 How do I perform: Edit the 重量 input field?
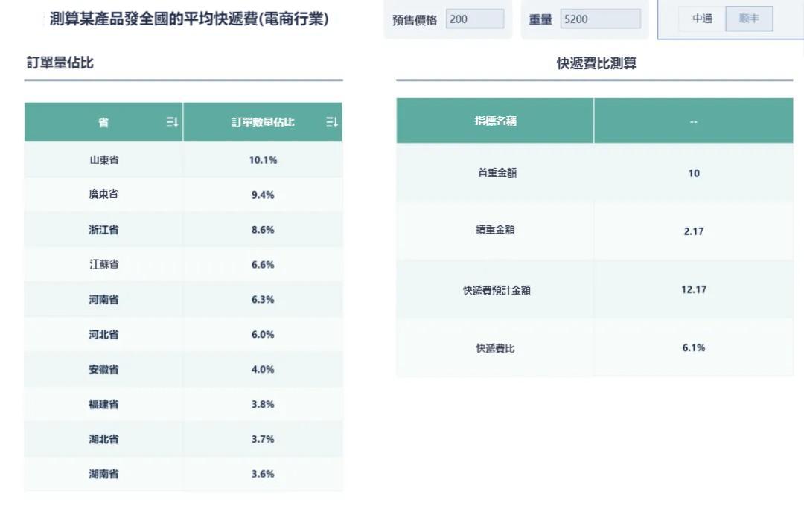point(600,19)
